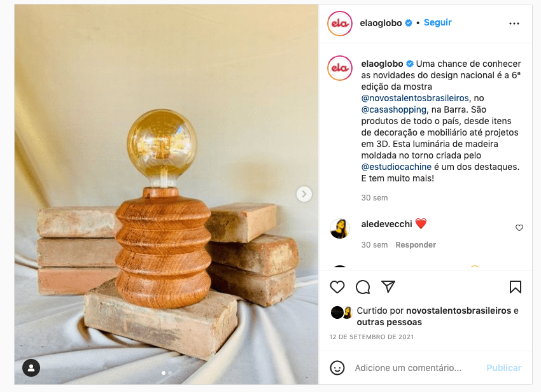The height and width of the screenshot is (392, 541).
Task: Open emoji picker smiley icon
Action: [337, 368]
